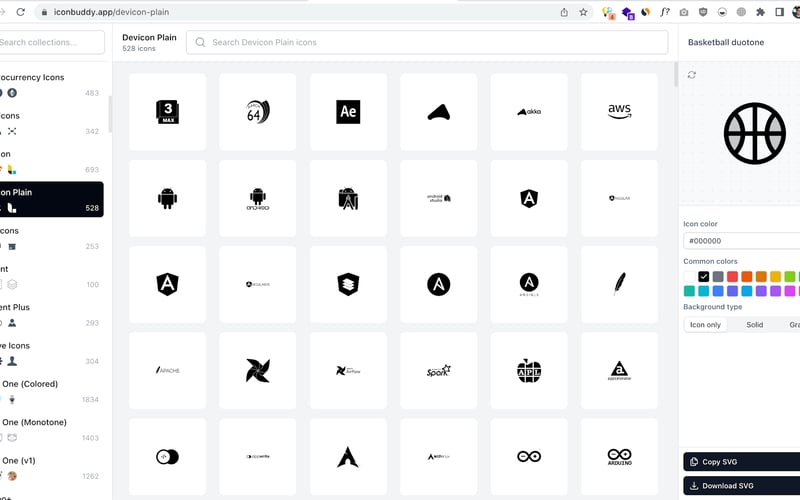Focus the Search collections field
This screenshot has height=500, width=800.
click(x=51, y=42)
